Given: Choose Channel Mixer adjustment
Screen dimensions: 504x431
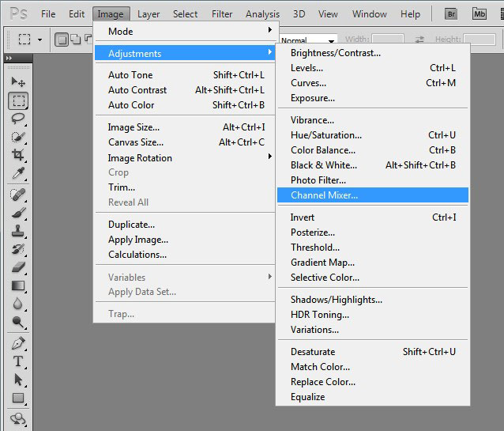Looking at the screenshot, I should 373,195.
